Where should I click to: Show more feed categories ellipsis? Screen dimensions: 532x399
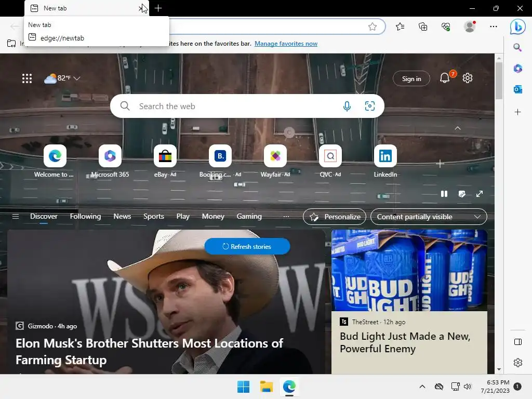tap(286, 217)
